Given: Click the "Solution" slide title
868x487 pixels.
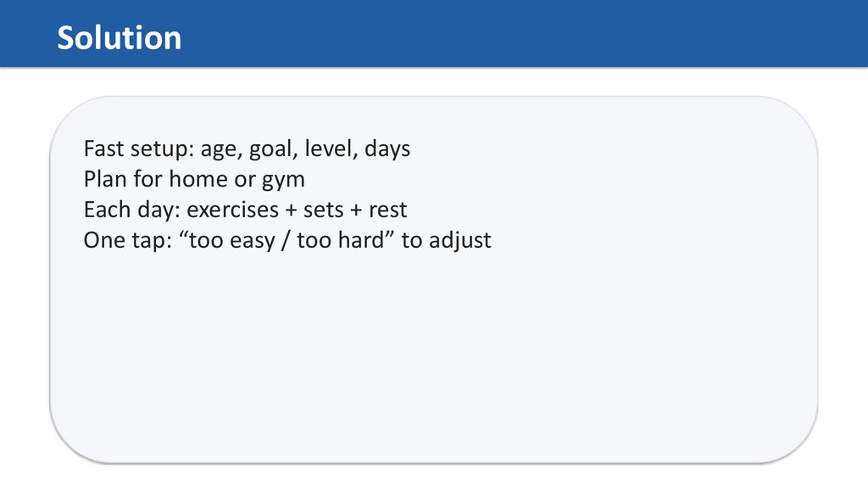Looking at the screenshot, I should tap(119, 38).
